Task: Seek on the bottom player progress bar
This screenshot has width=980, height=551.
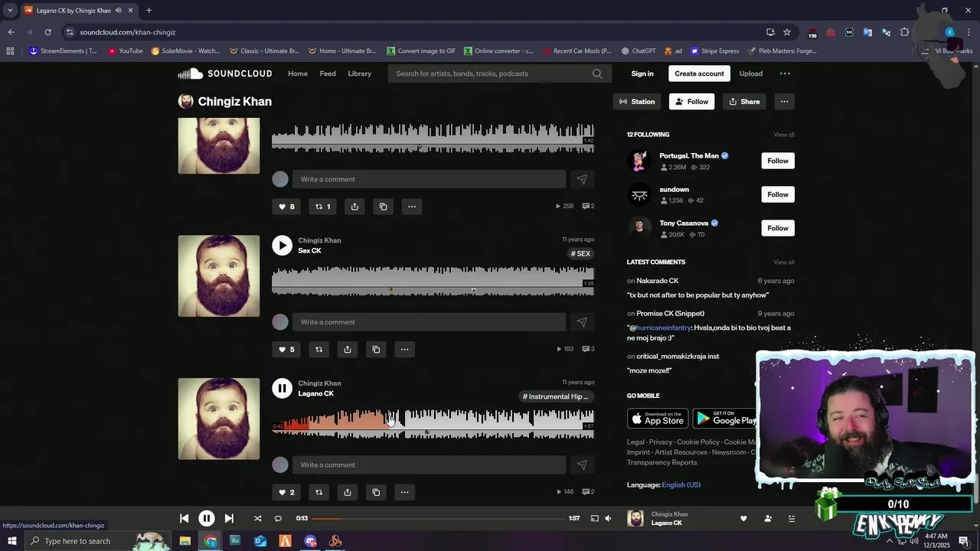Action: pos(438,519)
